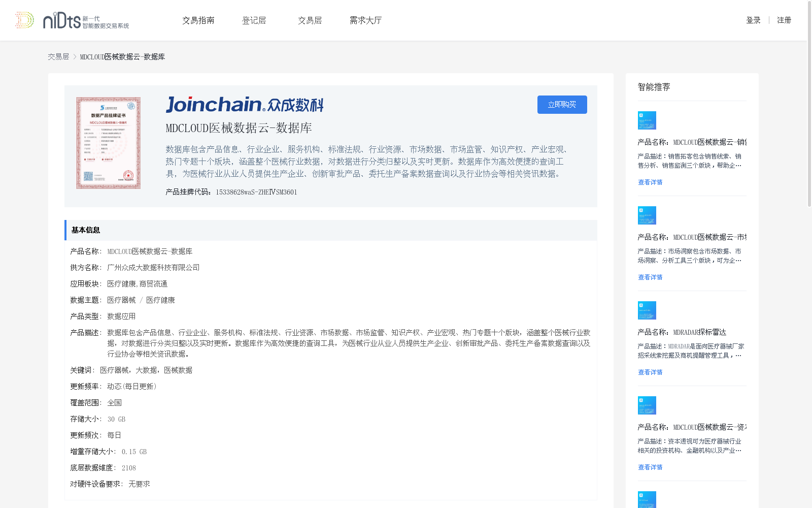This screenshot has width=812, height=508.
Task: Click the page vertical scrollbar thumb
Action: click(x=809, y=104)
